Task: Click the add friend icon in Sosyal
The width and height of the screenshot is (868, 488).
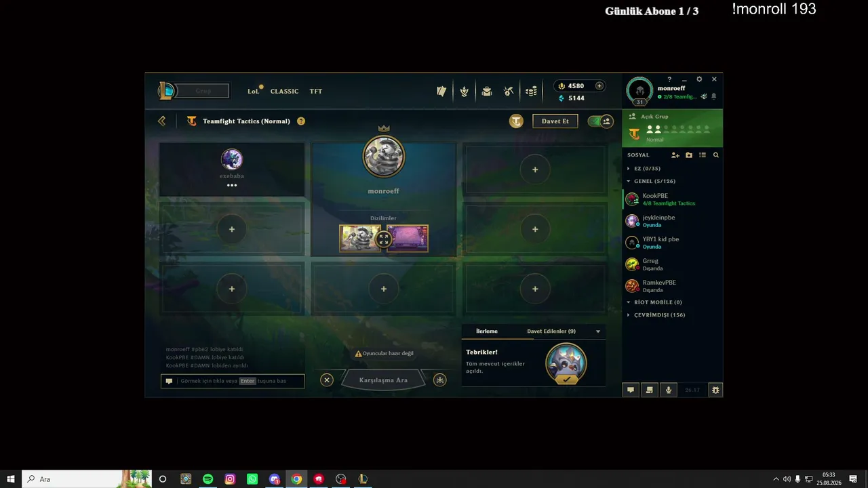Action: point(675,155)
